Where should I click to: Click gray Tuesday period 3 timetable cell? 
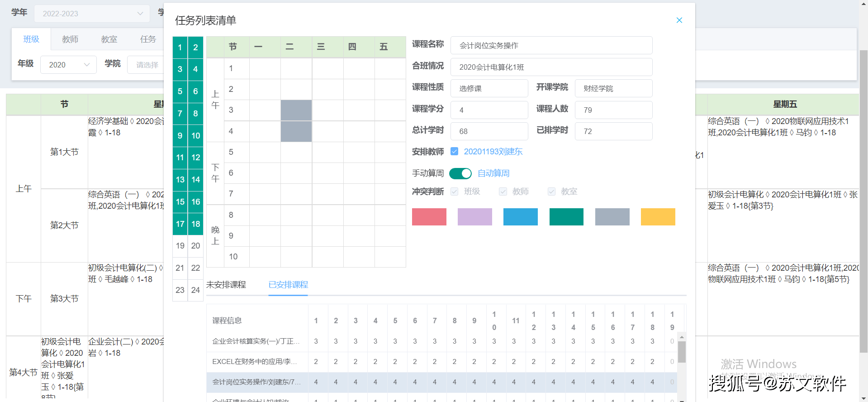pyautogui.click(x=296, y=110)
